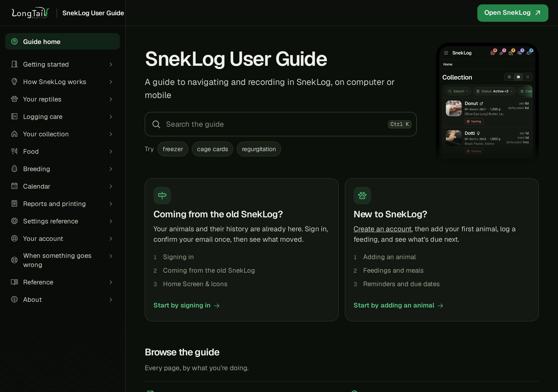Expand the Breeding section chevron
Image resolution: width=558 pixels, height=392 pixels.
point(111,169)
